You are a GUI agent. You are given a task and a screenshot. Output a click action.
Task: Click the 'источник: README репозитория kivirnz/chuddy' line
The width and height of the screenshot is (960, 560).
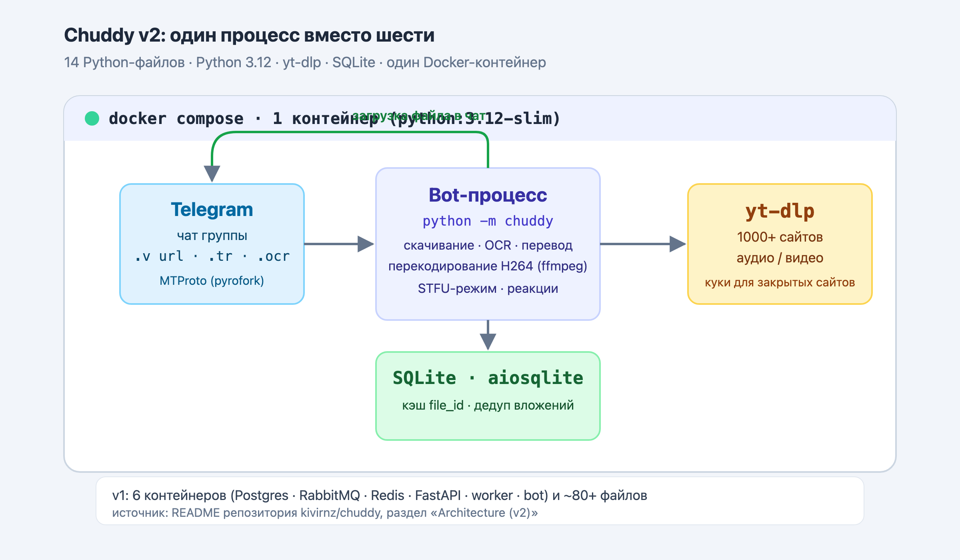[x=325, y=513]
